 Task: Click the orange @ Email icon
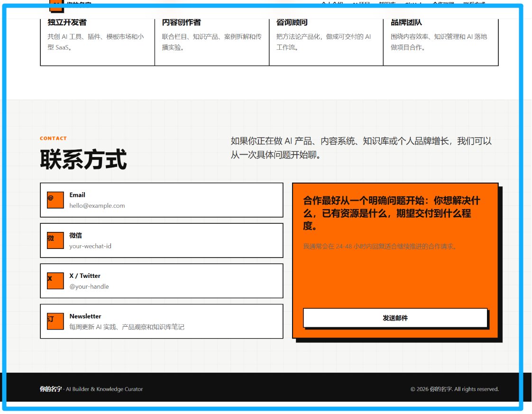click(55, 200)
